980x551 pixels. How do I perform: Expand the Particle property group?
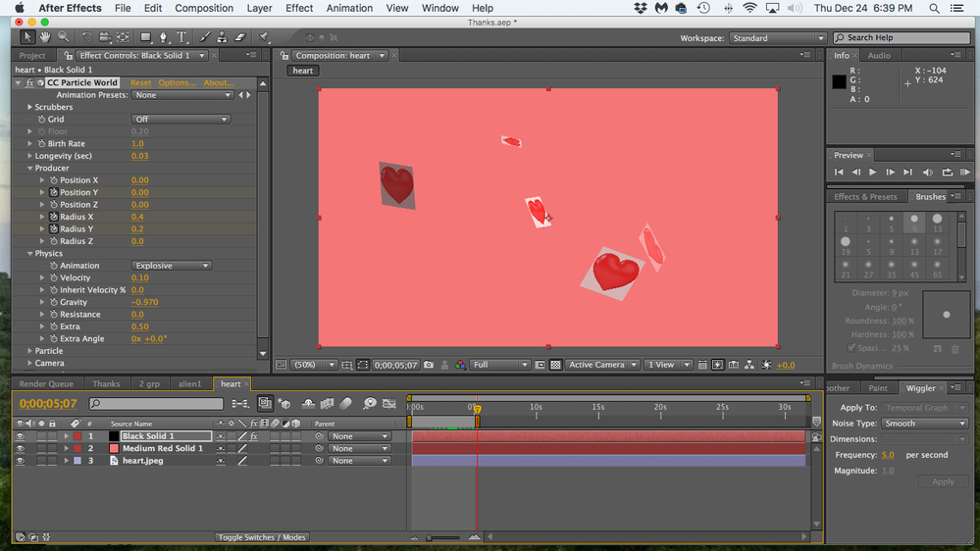(30, 351)
